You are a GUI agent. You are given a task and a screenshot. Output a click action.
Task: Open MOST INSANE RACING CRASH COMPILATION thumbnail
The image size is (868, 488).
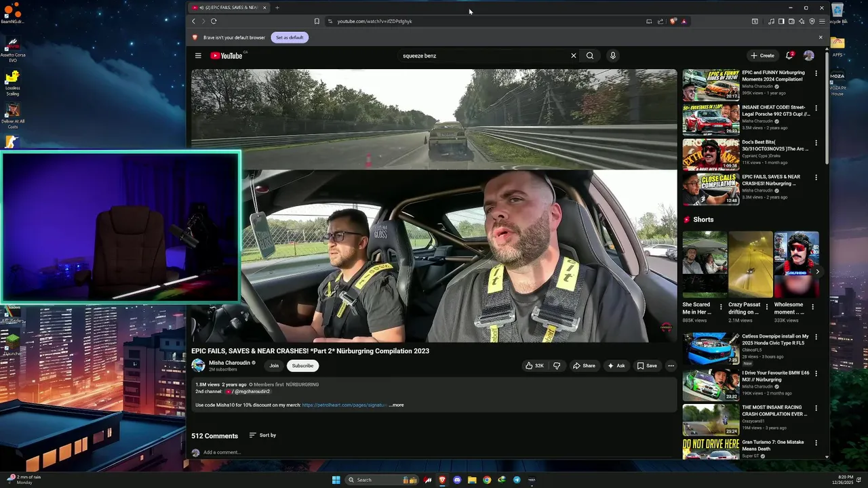click(x=711, y=420)
